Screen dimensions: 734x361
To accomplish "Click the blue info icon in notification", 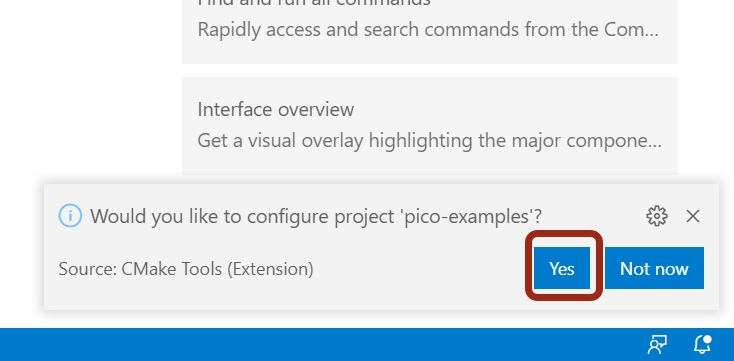I will pos(70,216).
